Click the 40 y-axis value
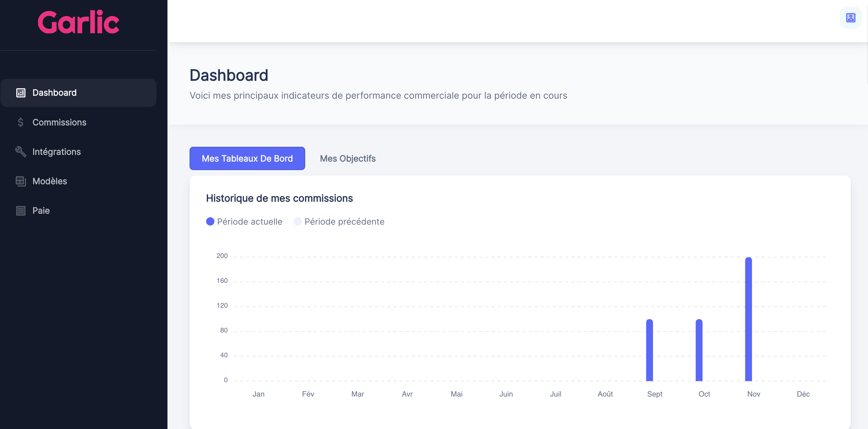Viewport: 868px width, 429px height. 224,355
